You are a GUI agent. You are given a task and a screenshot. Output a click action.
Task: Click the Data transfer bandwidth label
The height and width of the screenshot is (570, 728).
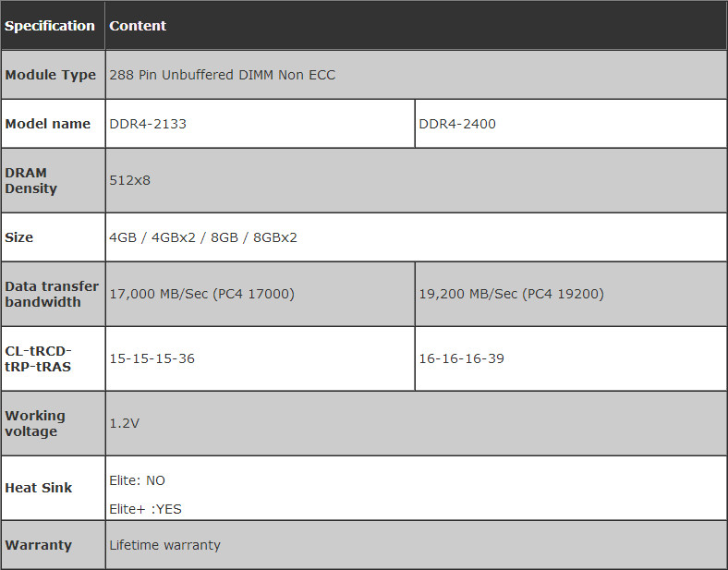(x=52, y=294)
